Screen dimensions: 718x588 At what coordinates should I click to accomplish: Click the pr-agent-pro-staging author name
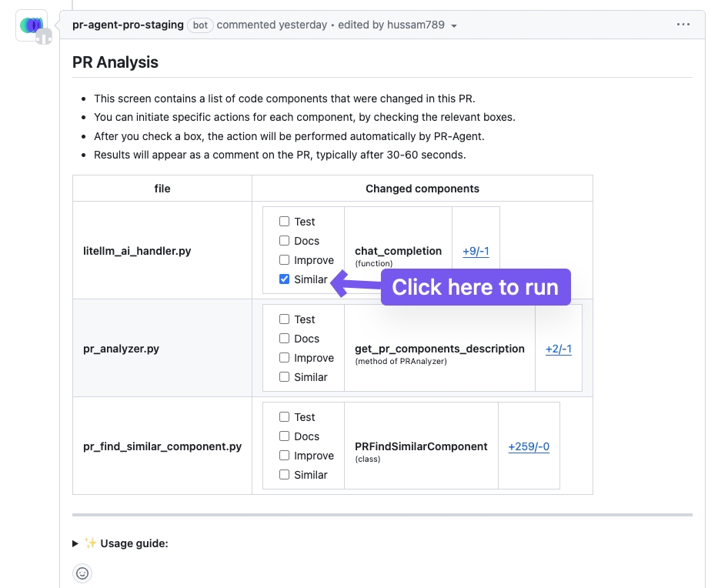tap(128, 25)
